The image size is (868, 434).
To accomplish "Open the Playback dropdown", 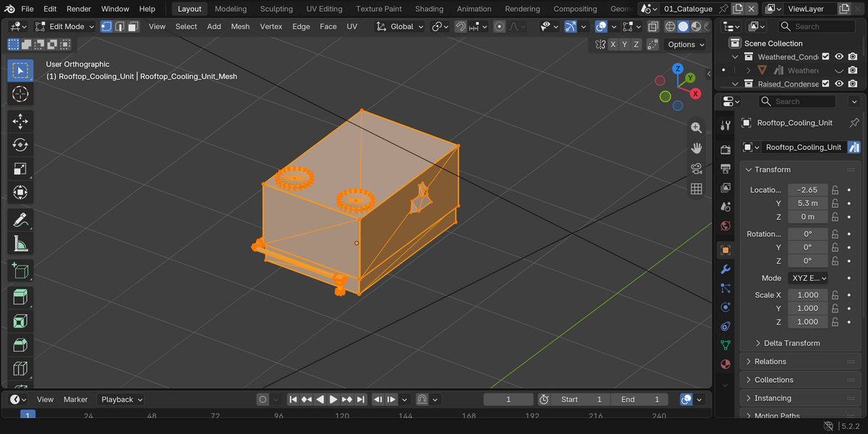I will click(122, 399).
